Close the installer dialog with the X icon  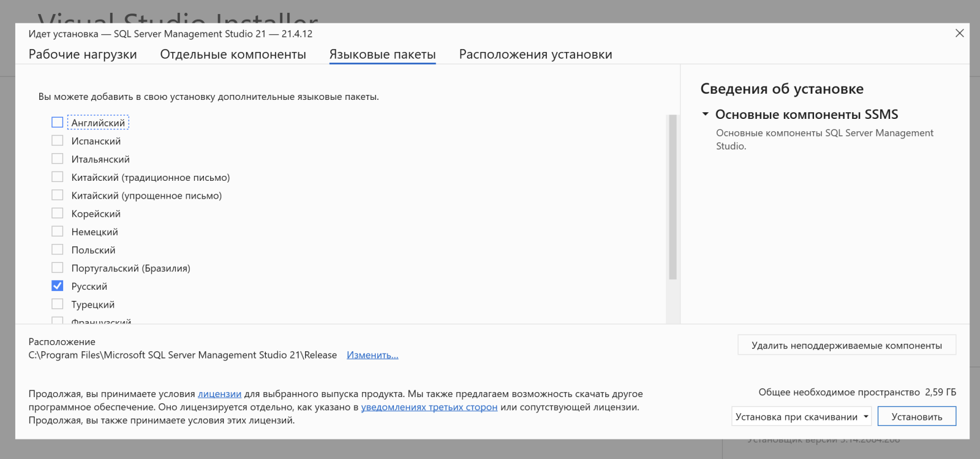(959, 33)
